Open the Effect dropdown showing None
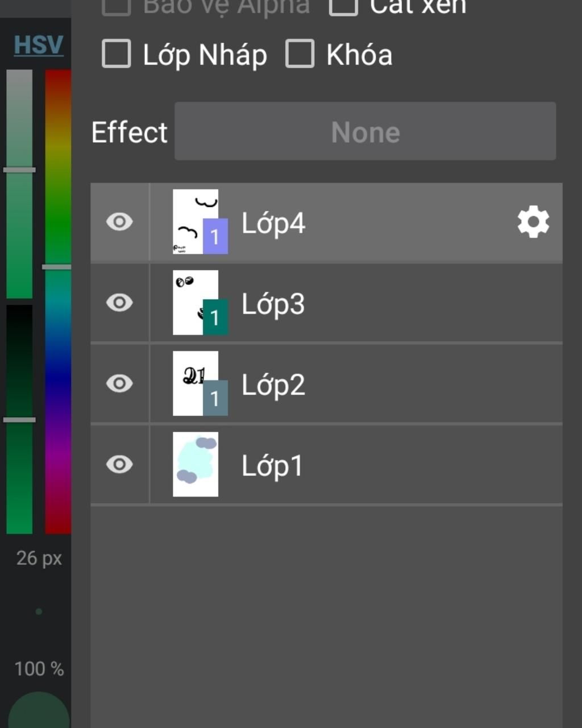Screen dimensions: 582x728 point(365,131)
